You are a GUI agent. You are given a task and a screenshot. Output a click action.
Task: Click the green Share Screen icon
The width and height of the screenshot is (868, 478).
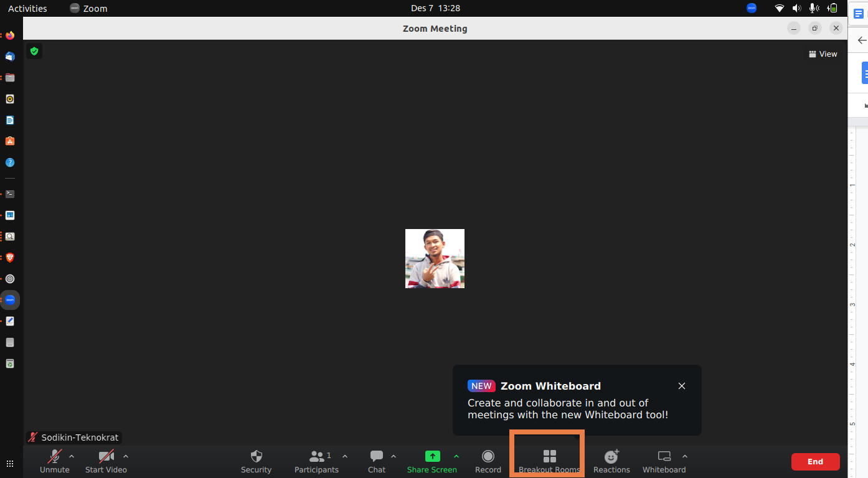(432, 456)
